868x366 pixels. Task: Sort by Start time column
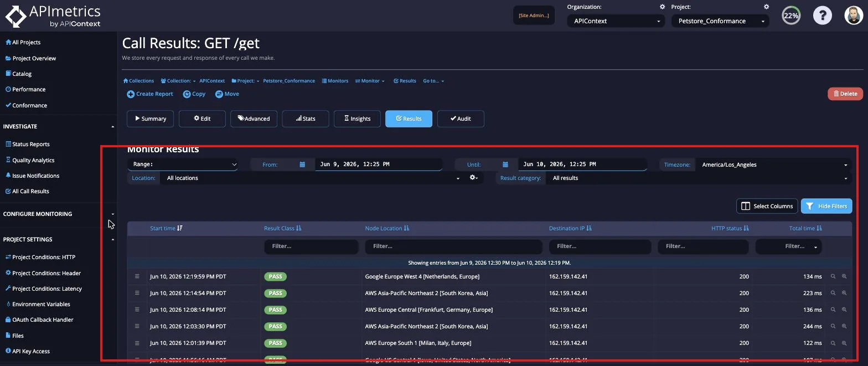166,228
